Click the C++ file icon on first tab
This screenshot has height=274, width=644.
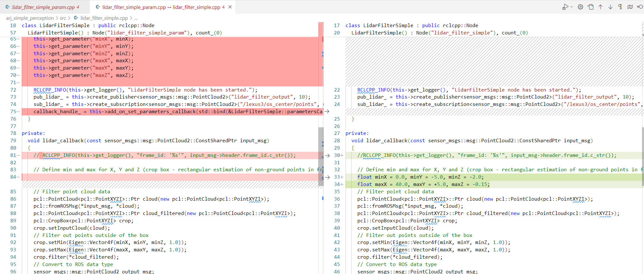click(x=8, y=7)
